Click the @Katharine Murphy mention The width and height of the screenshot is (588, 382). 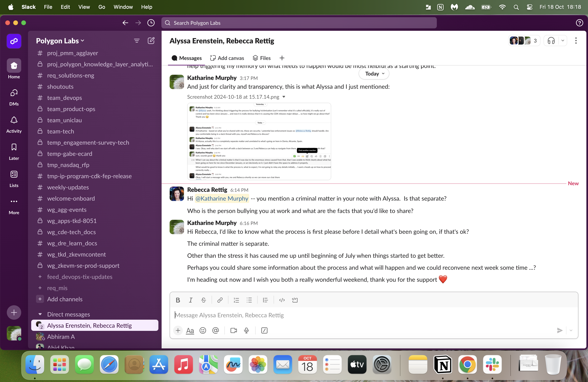222,198
